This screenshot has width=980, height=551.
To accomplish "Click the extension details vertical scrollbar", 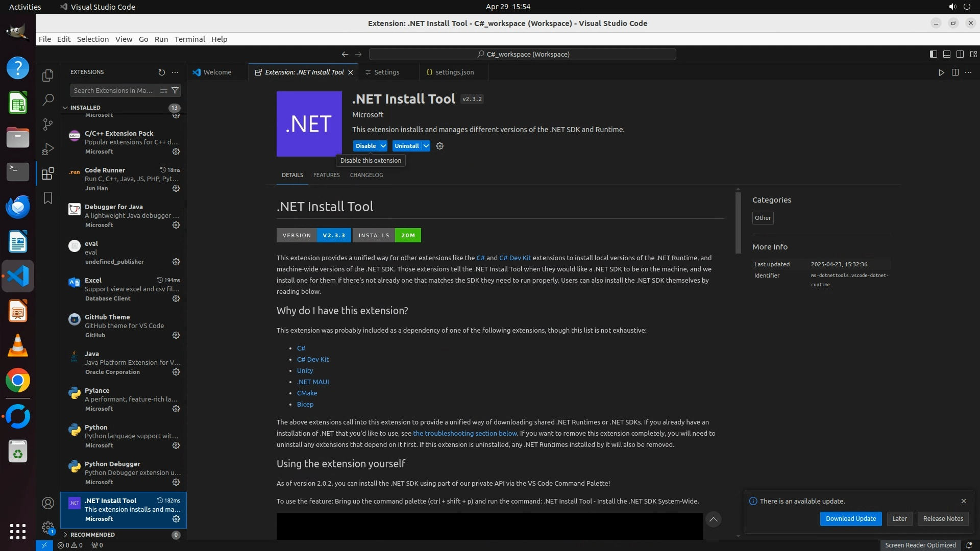I will (738, 222).
